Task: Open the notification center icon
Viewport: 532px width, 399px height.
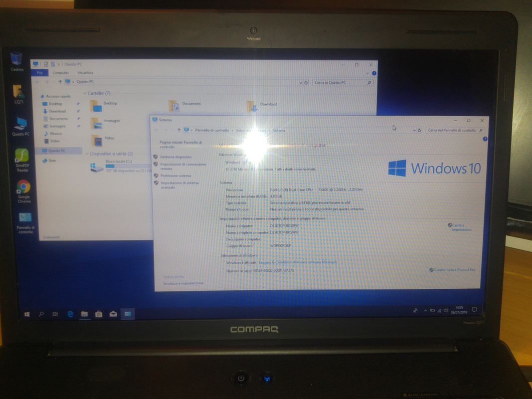Action: point(474,310)
